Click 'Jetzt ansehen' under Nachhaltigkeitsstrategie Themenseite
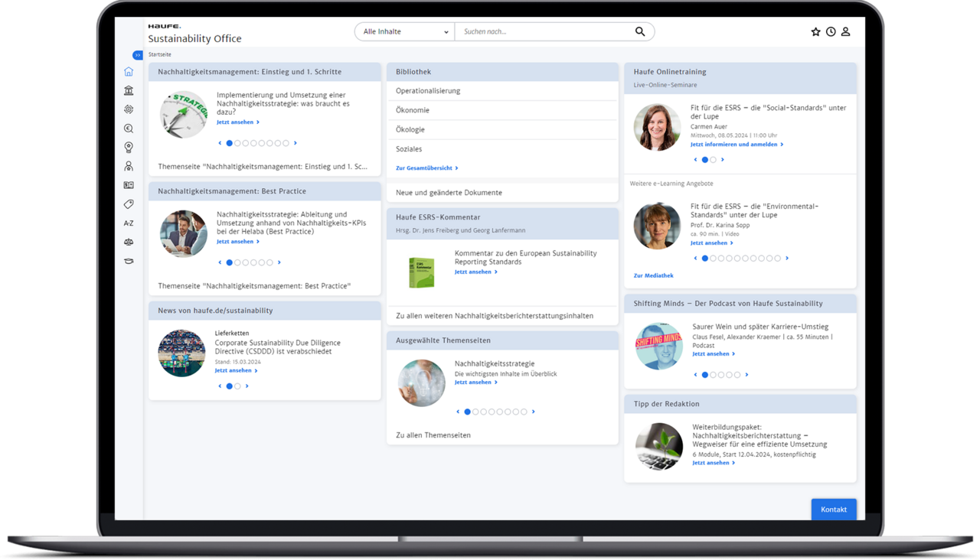980x560 pixels. pos(475,383)
